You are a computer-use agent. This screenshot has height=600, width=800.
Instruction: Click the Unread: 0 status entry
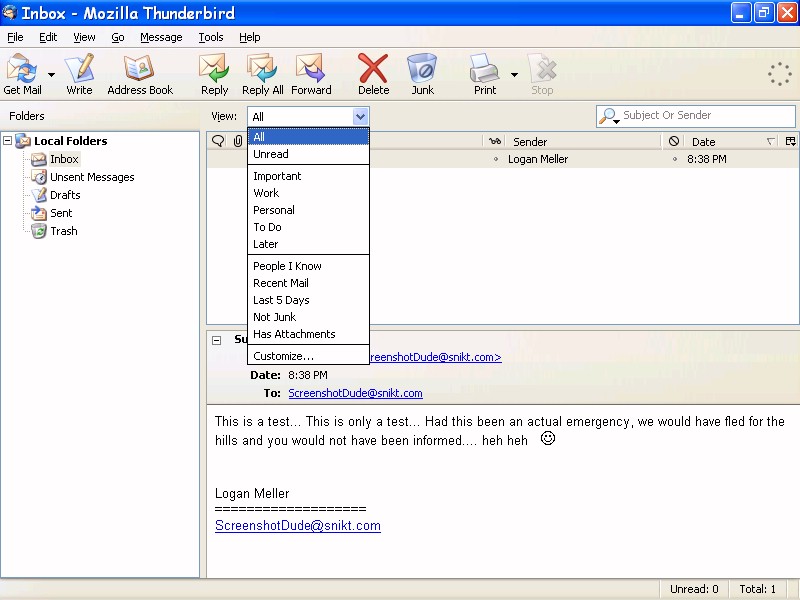point(694,589)
